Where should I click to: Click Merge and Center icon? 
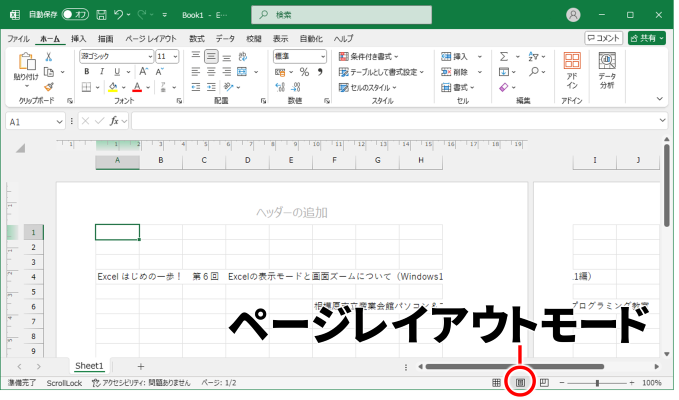pos(242,72)
